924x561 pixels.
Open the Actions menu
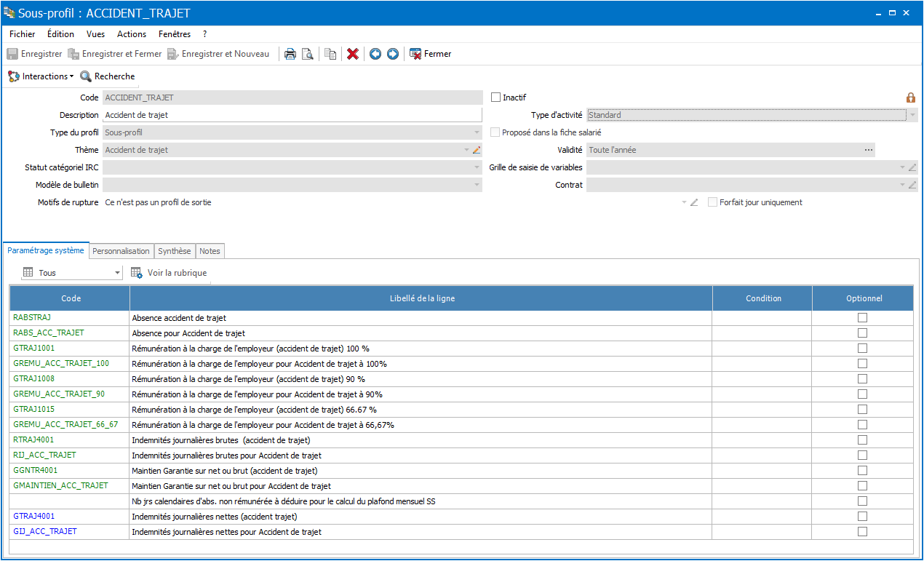(132, 34)
